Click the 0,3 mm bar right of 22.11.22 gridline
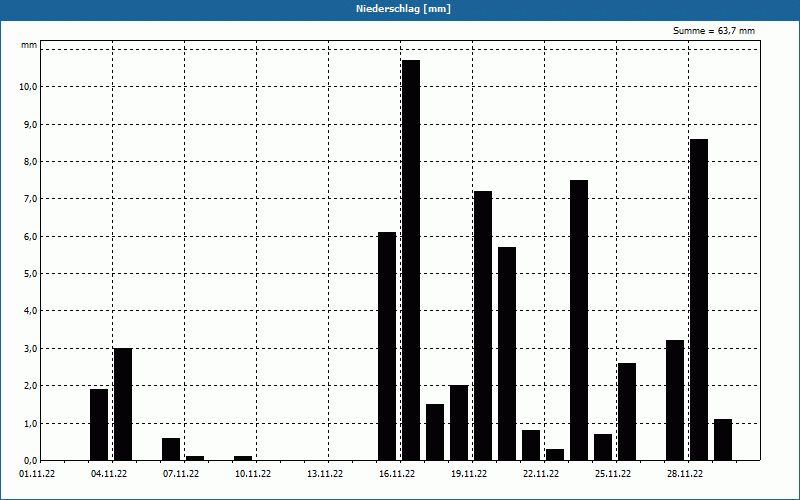 tap(555, 455)
